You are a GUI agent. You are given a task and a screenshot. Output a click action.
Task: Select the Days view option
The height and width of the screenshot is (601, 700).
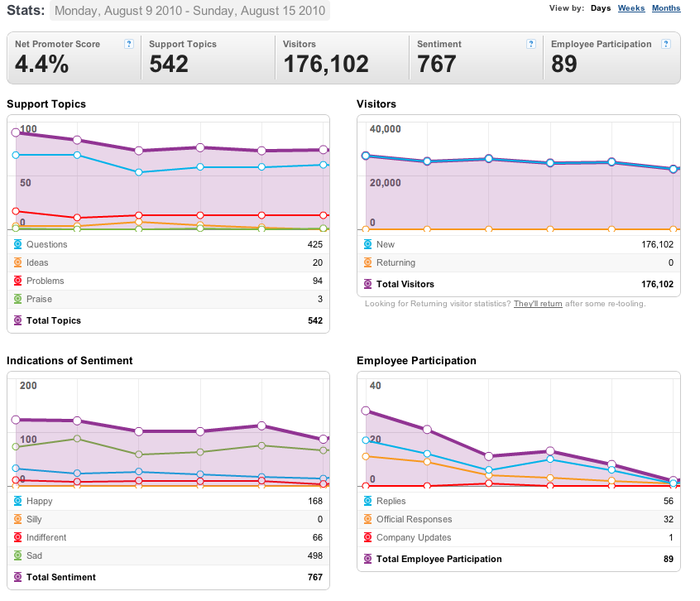(x=601, y=8)
